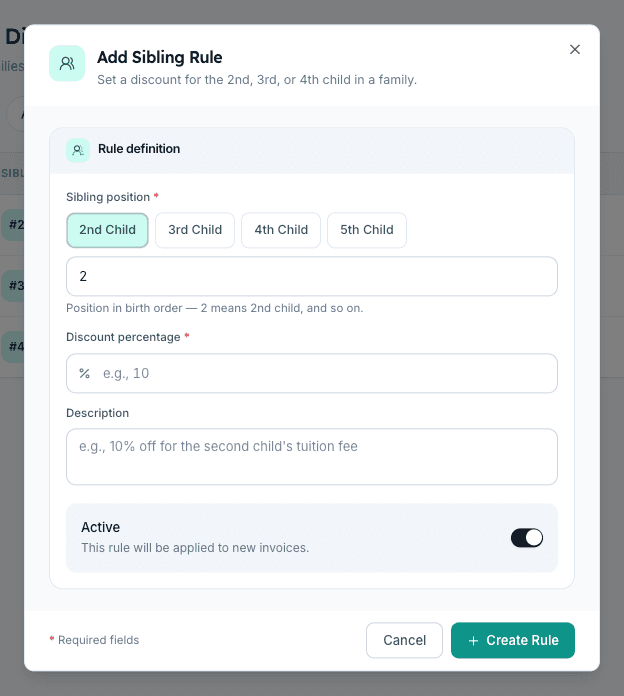Focus the sibling position number field
This screenshot has height=696, width=624.
point(312,276)
